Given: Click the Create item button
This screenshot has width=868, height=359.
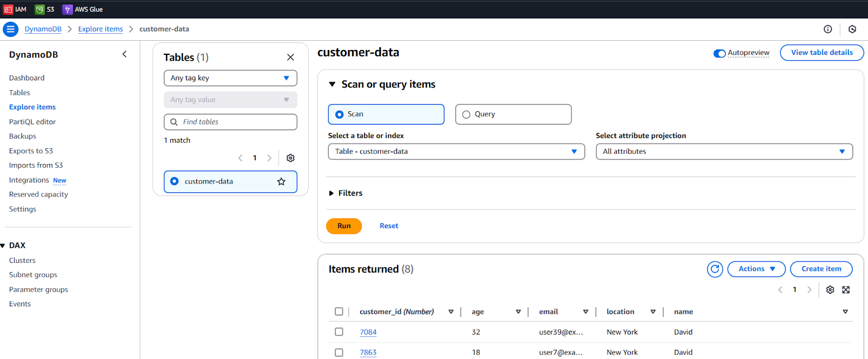Looking at the screenshot, I should coord(821,269).
